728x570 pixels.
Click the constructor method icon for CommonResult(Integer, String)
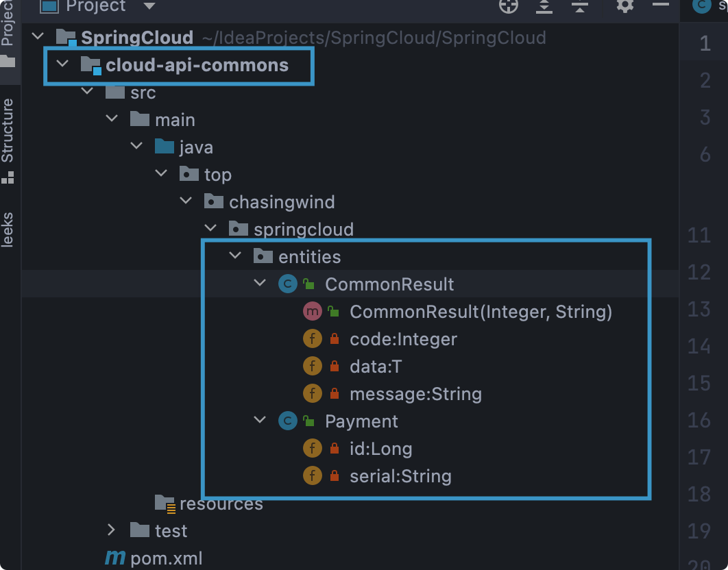[x=312, y=312]
